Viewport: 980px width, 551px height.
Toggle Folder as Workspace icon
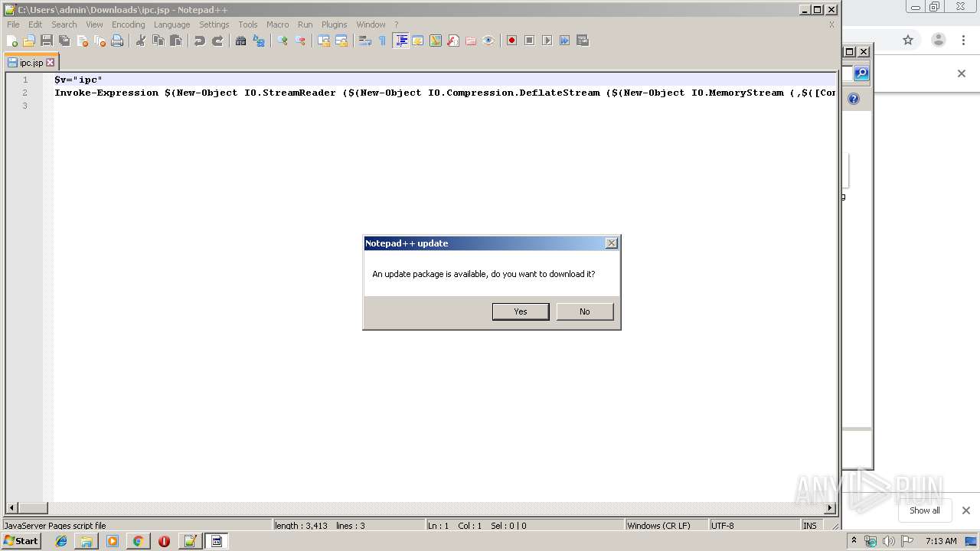point(471,41)
